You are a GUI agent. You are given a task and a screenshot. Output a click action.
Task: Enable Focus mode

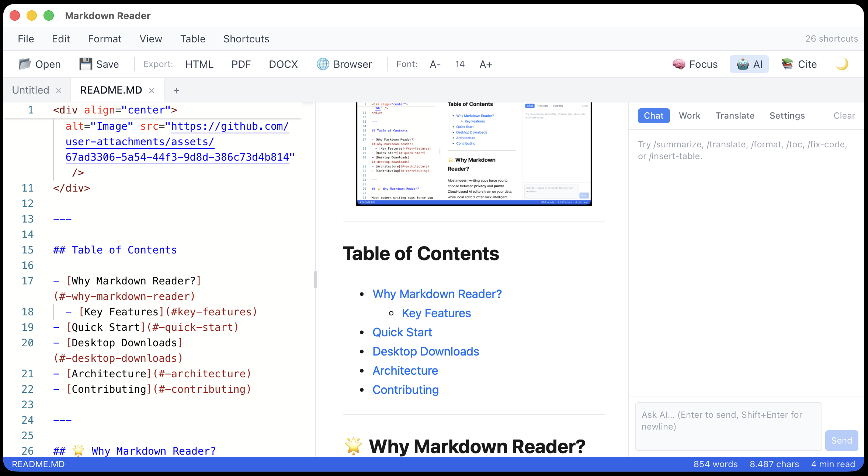(695, 64)
